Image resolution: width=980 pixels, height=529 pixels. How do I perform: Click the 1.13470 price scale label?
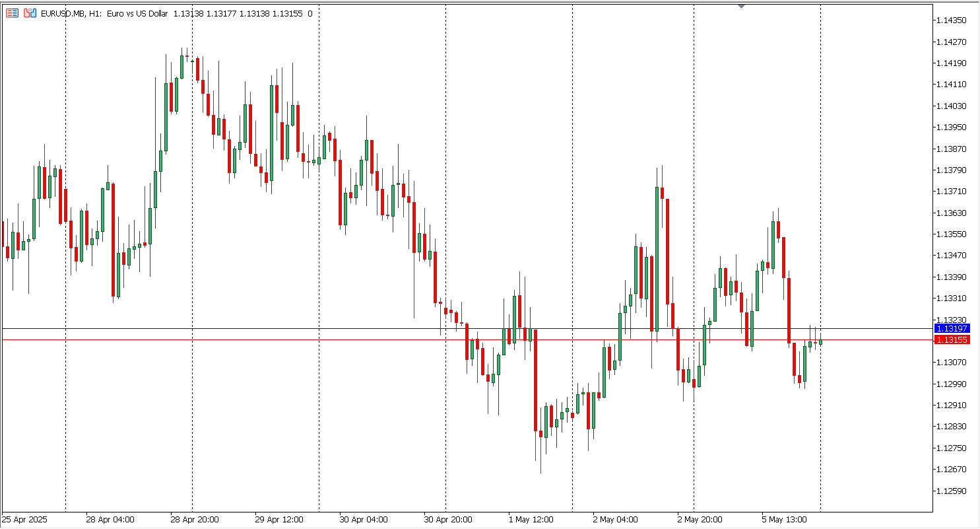coord(953,255)
